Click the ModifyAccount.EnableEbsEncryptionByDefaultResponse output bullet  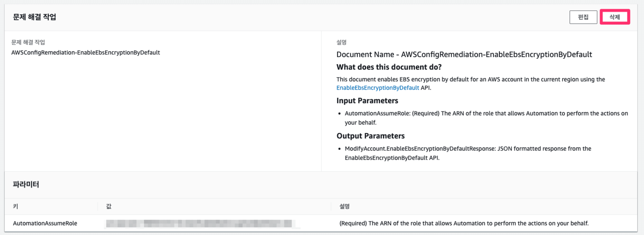click(x=468, y=153)
